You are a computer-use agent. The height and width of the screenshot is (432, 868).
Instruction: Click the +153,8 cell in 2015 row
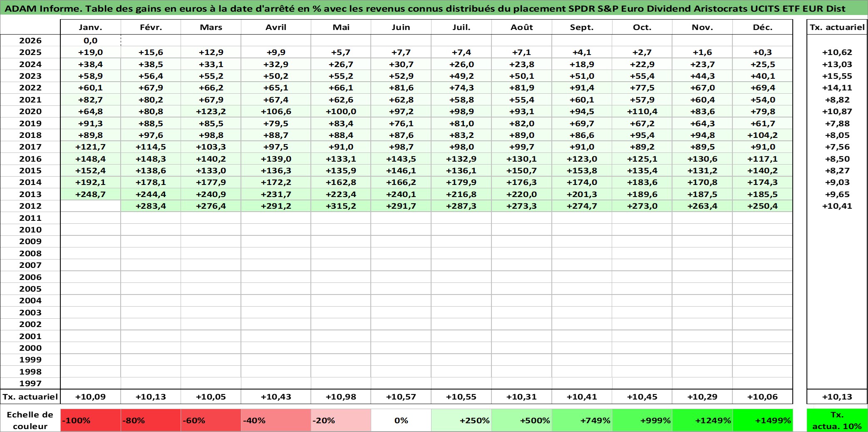pos(582,170)
